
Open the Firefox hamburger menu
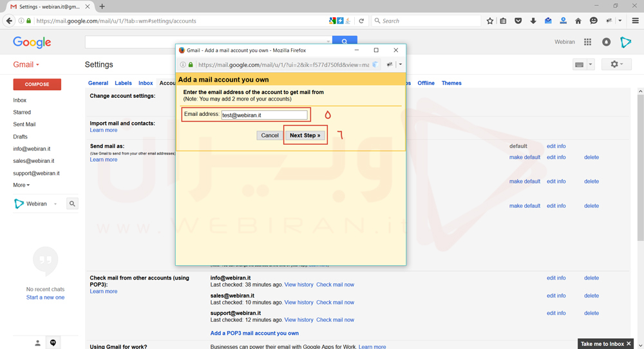pos(636,21)
